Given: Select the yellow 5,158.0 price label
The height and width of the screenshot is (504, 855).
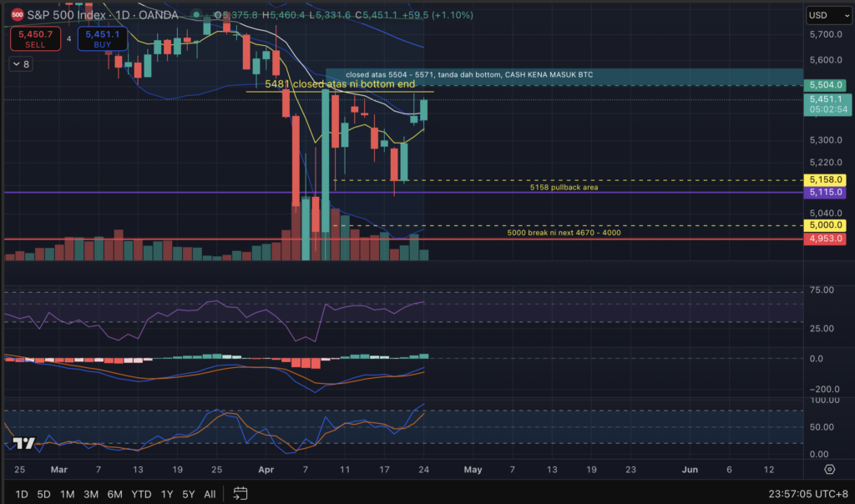Looking at the screenshot, I should pyautogui.click(x=826, y=179).
